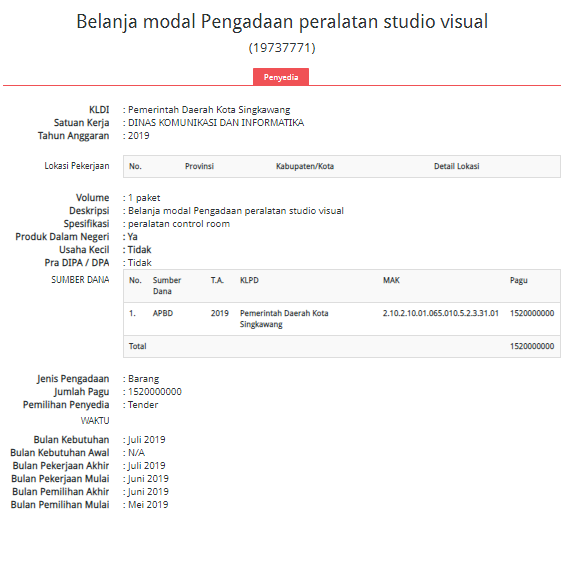The width and height of the screenshot is (572, 574).
Task: Click the MAK code 2.10.2.10.01.065.010.5.2.3.31.01
Action: [441, 313]
